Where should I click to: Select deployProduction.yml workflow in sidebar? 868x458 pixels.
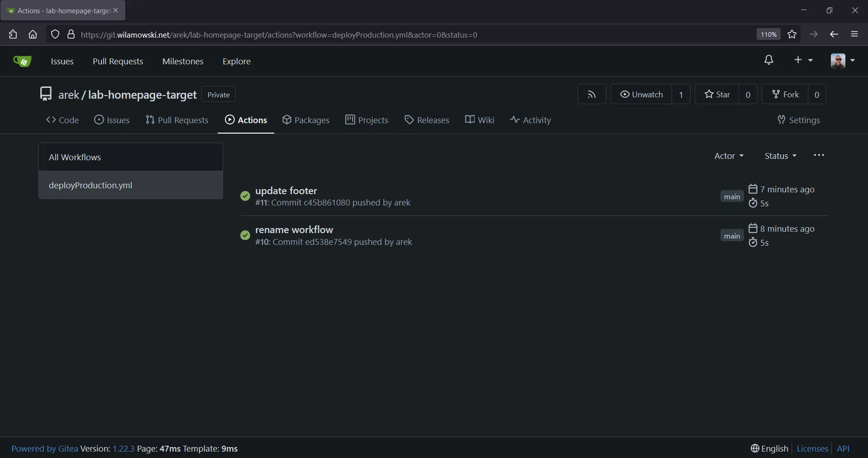(x=131, y=185)
